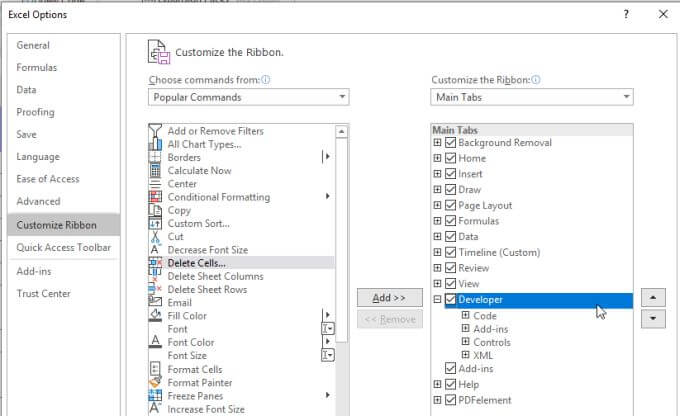The height and width of the screenshot is (416, 680).
Task: Open Excel Options help question mark
Action: tap(626, 14)
